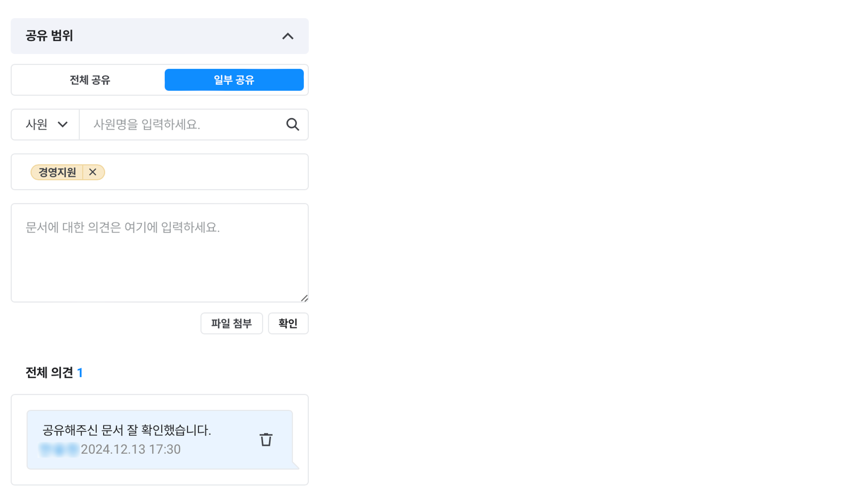Viewport: 863px width, 504px height.
Task: Click the 공유 범위 header title
Action: tap(49, 36)
